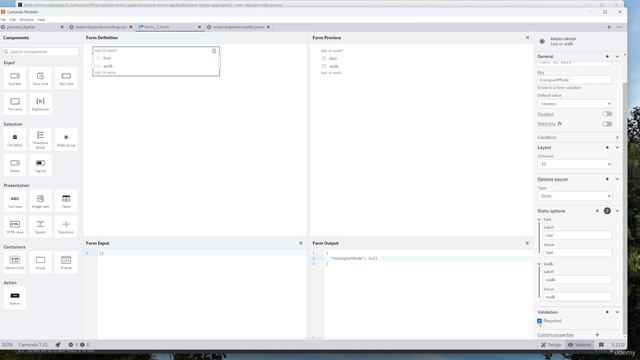Pick the Radio group component
The width and height of the screenshot is (640, 360).
tap(66, 140)
